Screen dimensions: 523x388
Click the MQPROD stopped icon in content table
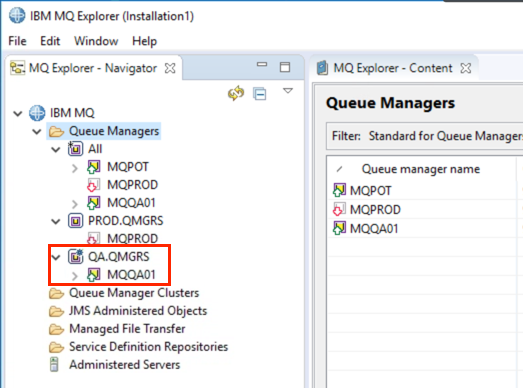pyautogui.click(x=339, y=209)
